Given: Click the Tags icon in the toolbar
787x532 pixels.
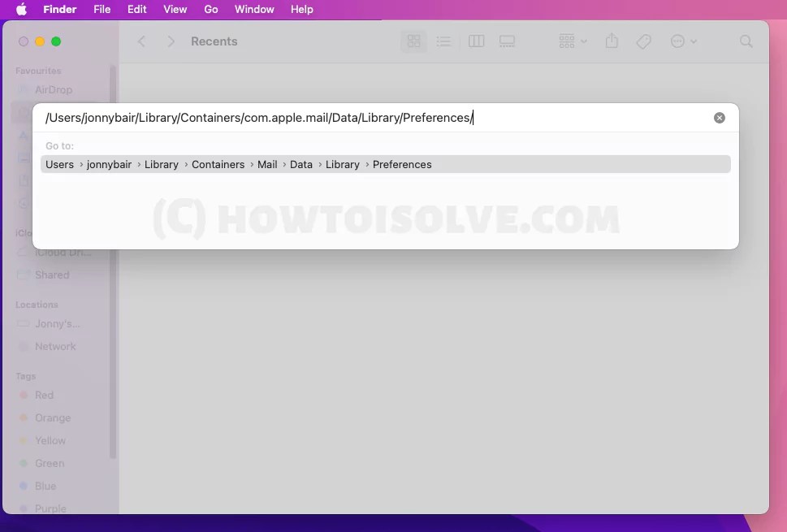Looking at the screenshot, I should tap(643, 41).
